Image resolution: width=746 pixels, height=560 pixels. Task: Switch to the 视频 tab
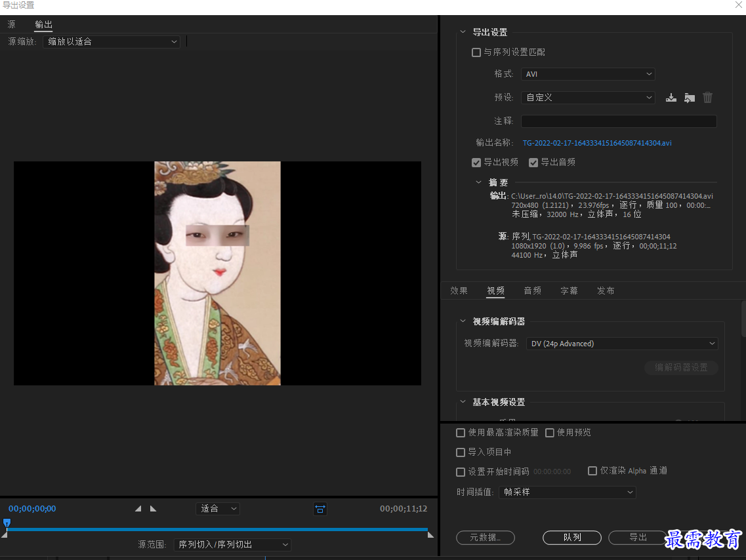(x=495, y=290)
